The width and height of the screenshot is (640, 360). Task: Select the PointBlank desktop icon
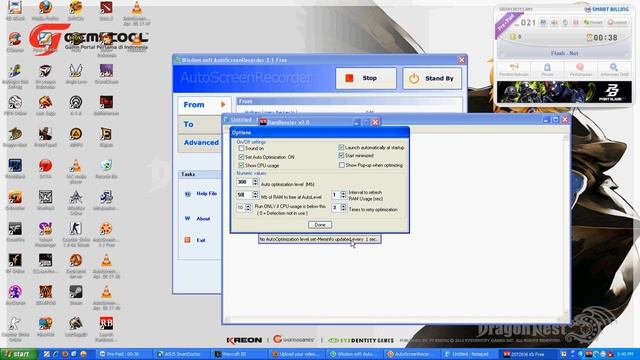(15, 166)
